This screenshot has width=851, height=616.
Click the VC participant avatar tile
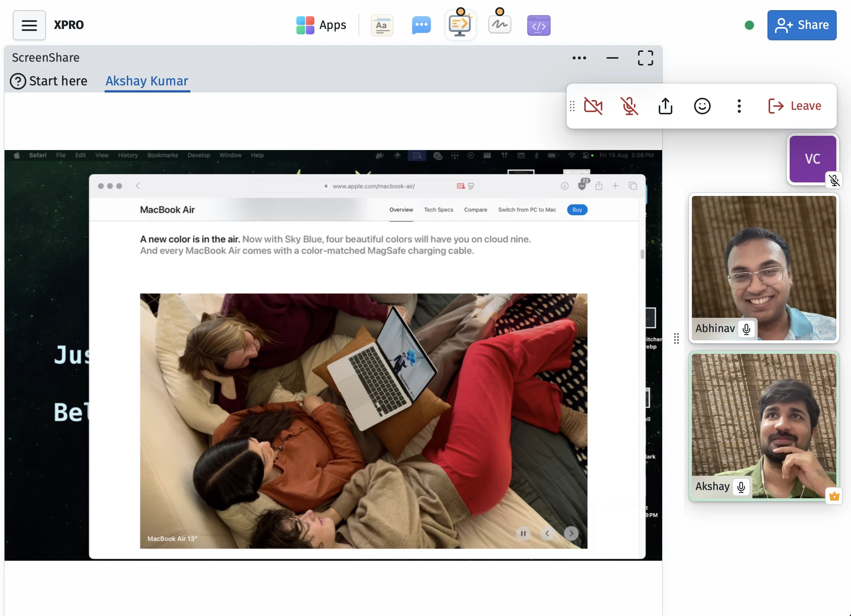(812, 159)
